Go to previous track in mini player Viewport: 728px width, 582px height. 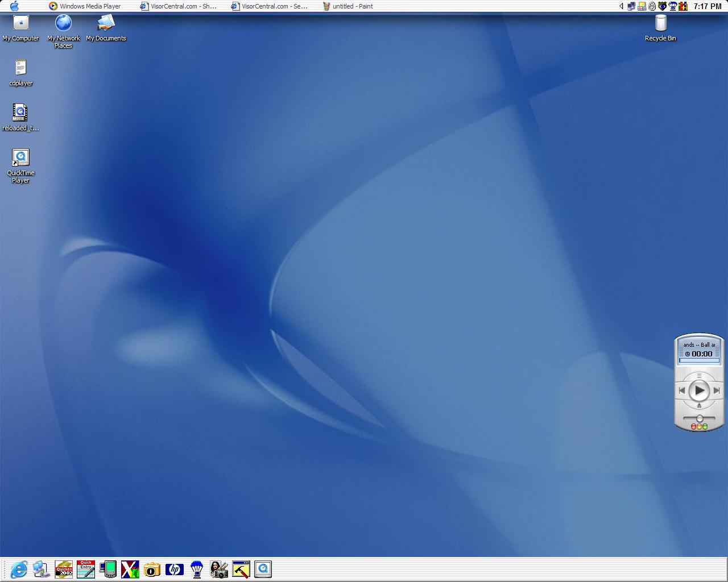(682, 390)
